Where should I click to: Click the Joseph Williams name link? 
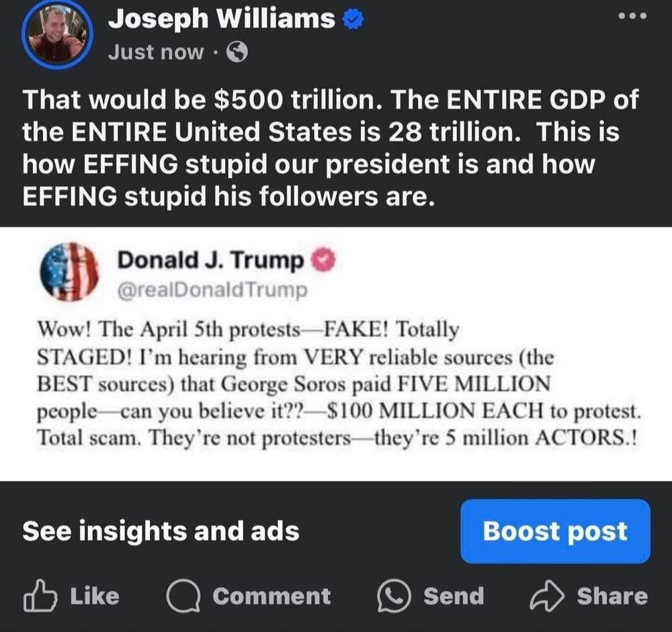click(x=222, y=19)
